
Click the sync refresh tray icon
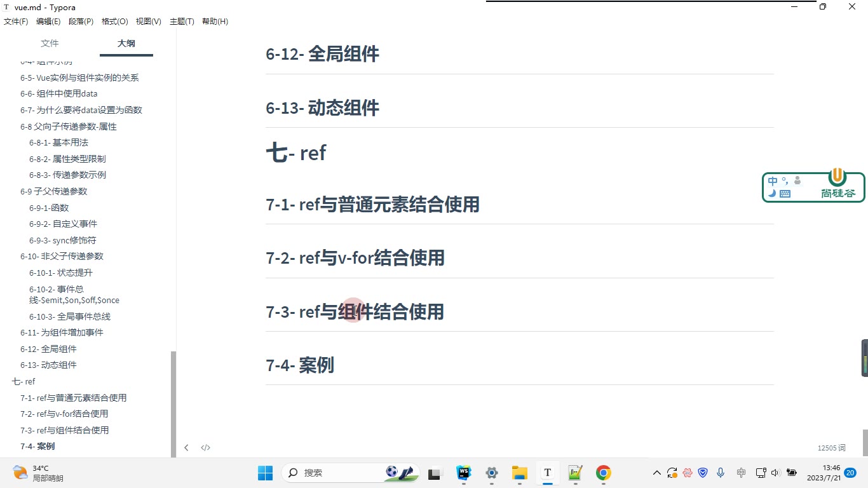(x=672, y=473)
